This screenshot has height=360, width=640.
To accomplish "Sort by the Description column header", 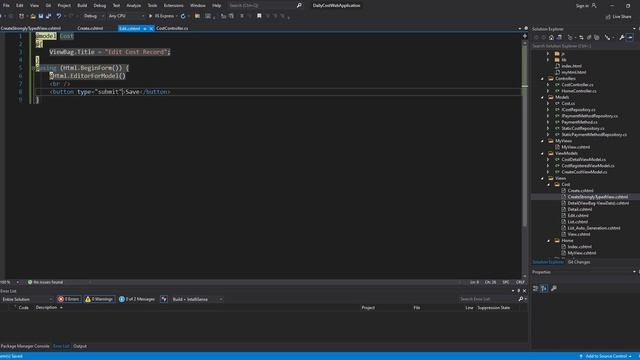I will (47, 308).
